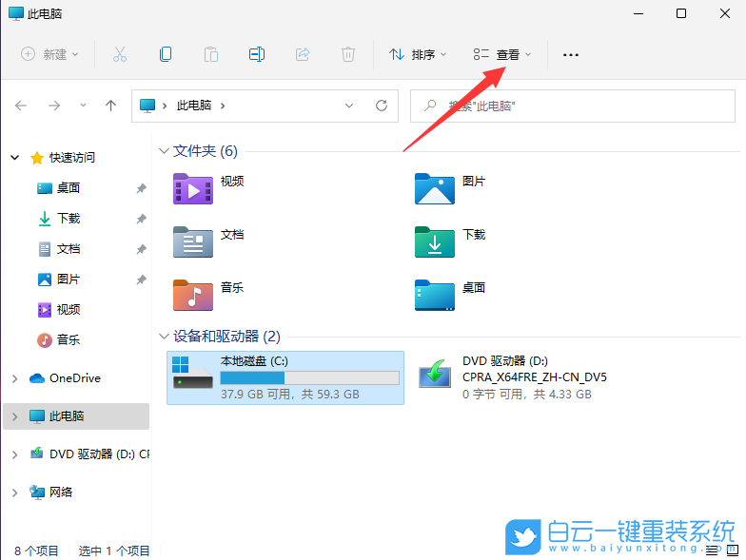Screen dimensions: 746x560
Task: Click the search magnifier icon
Action: tap(430, 105)
